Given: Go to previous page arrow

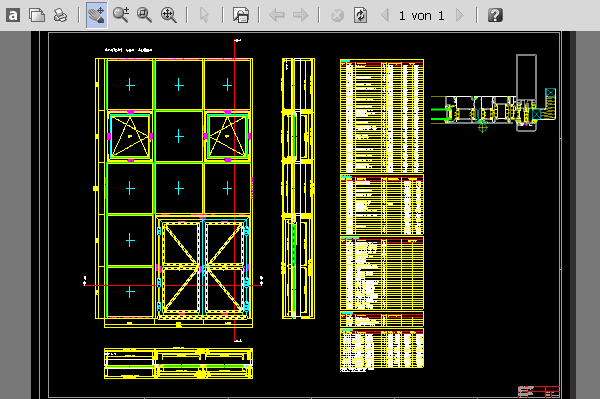Looking at the screenshot, I should pyautogui.click(x=385, y=15).
